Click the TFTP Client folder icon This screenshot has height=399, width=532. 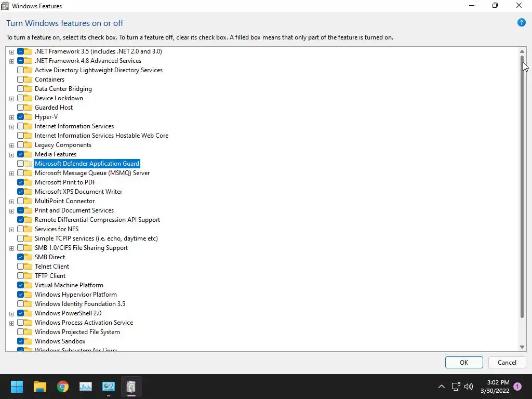coord(28,276)
